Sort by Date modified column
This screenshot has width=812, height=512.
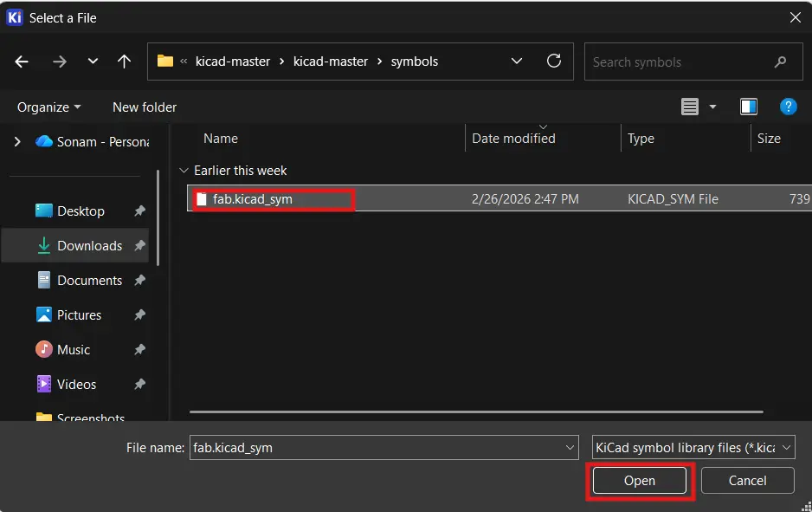click(x=513, y=139)
